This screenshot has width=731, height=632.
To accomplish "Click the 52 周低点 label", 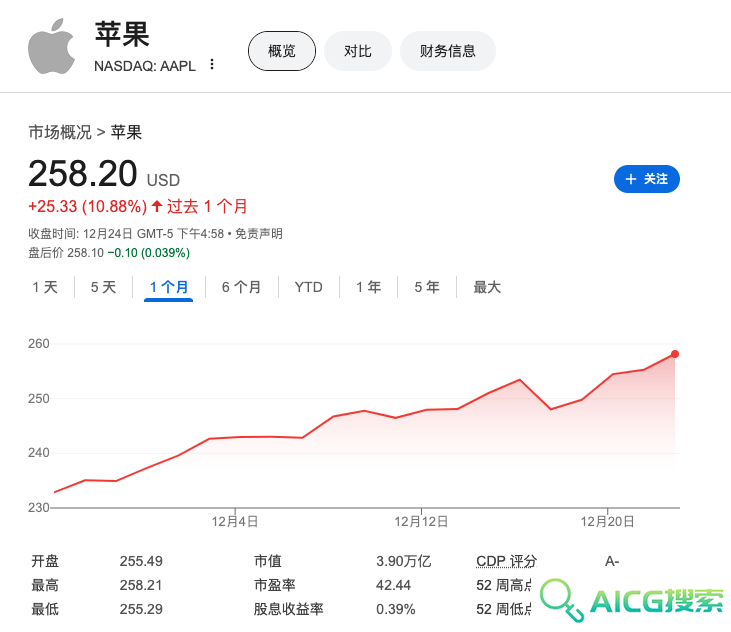I will [504, 609].
